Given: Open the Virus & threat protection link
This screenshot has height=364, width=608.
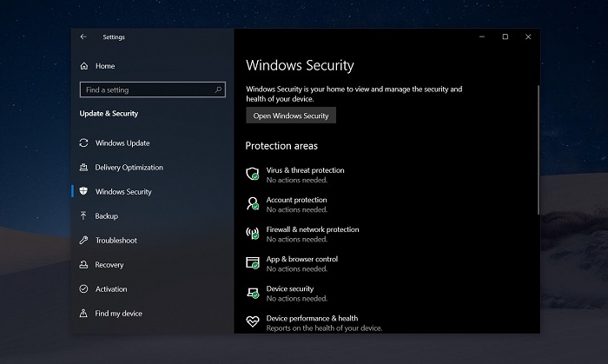Looking at the screenshot, I should tap(305, 170).
